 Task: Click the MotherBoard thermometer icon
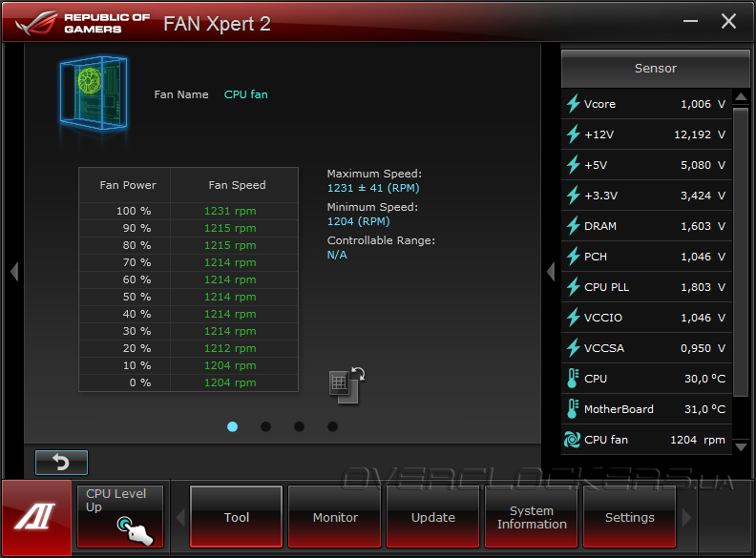573,408
